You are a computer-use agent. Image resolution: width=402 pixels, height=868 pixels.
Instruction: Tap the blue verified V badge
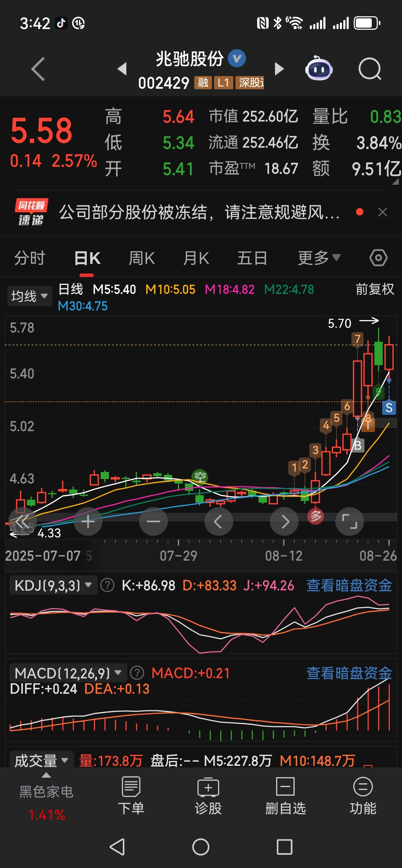(x=237, y=59)
